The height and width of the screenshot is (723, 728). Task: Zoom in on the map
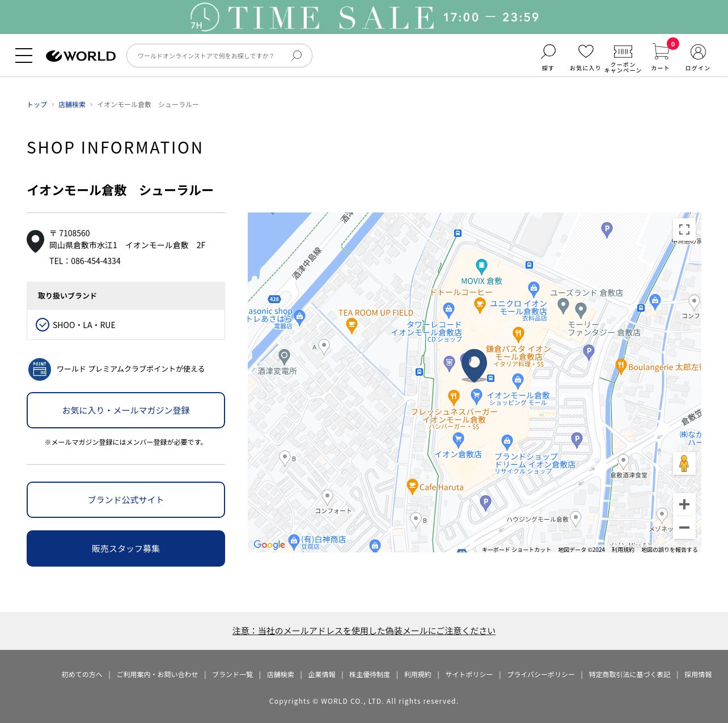pos(684,504)
